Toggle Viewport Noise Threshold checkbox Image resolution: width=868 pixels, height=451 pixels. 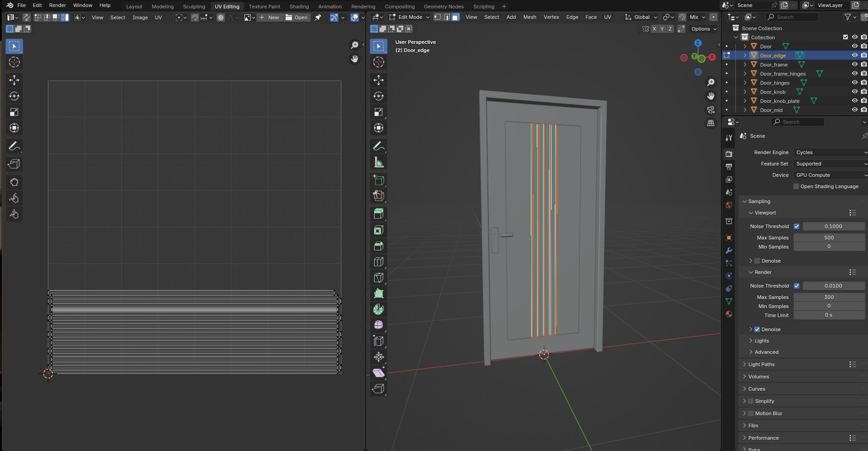point(797,226)
